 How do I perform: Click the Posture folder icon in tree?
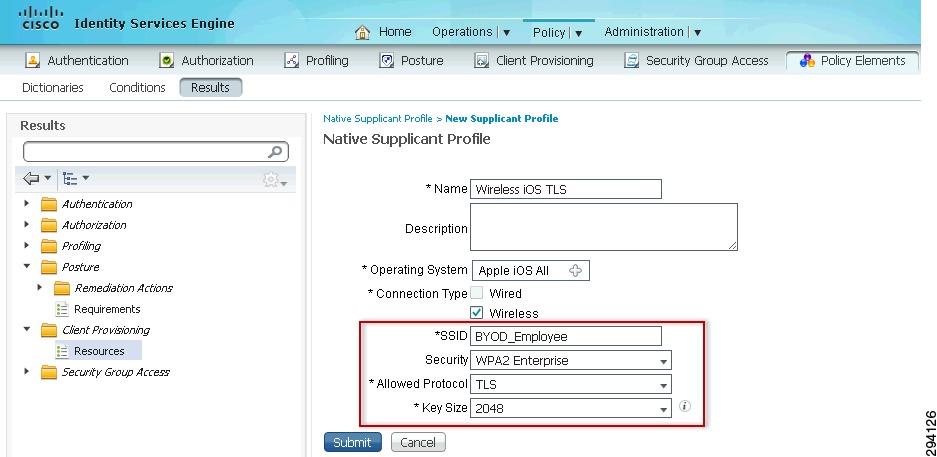pyautogui.click(x=49, y=267)
